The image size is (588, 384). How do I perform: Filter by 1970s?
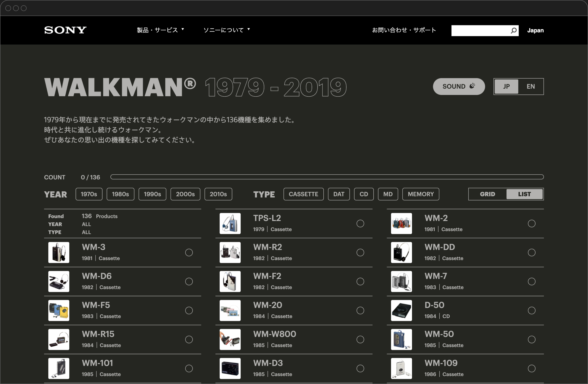(89, 194)
